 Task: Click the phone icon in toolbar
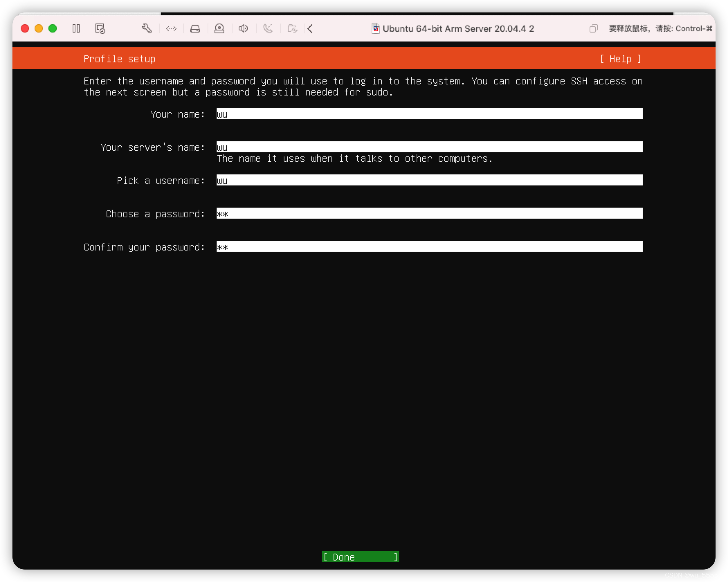tap(268, 28)
